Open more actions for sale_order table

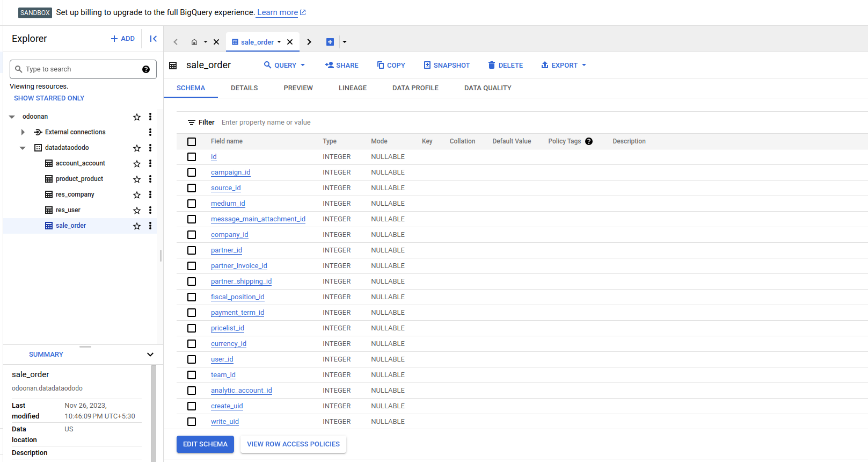coord(150,226)
